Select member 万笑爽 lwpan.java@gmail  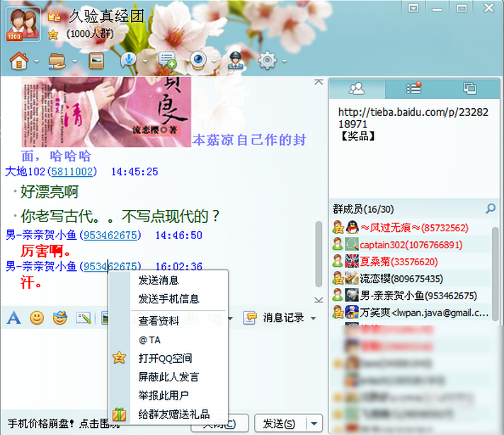[411, 312]
